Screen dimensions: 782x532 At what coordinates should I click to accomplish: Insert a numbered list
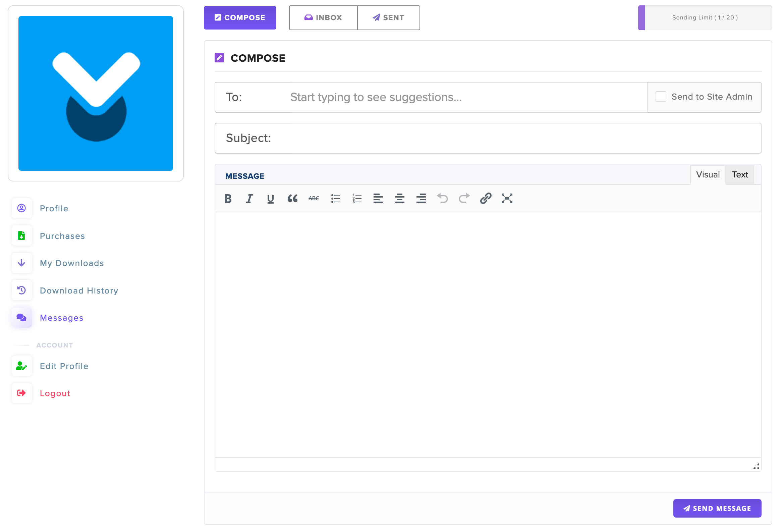tap(356, 199)
